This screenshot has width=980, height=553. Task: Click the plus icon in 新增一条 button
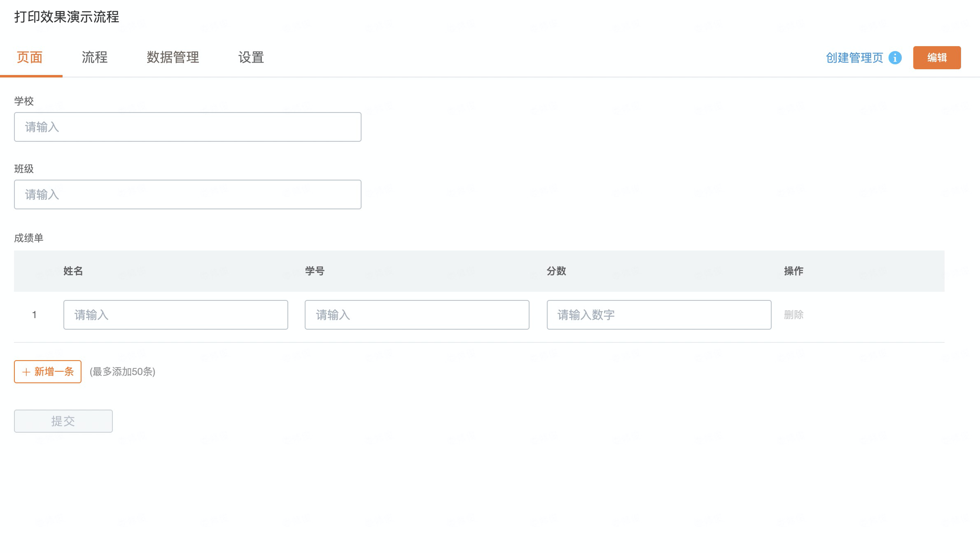pos(26,372)
